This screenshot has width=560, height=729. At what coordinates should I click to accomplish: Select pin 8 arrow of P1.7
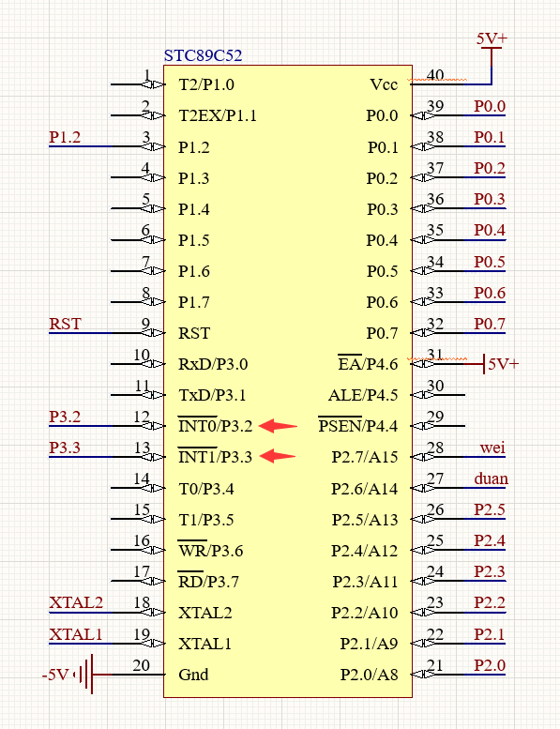[x=153, y=302]
